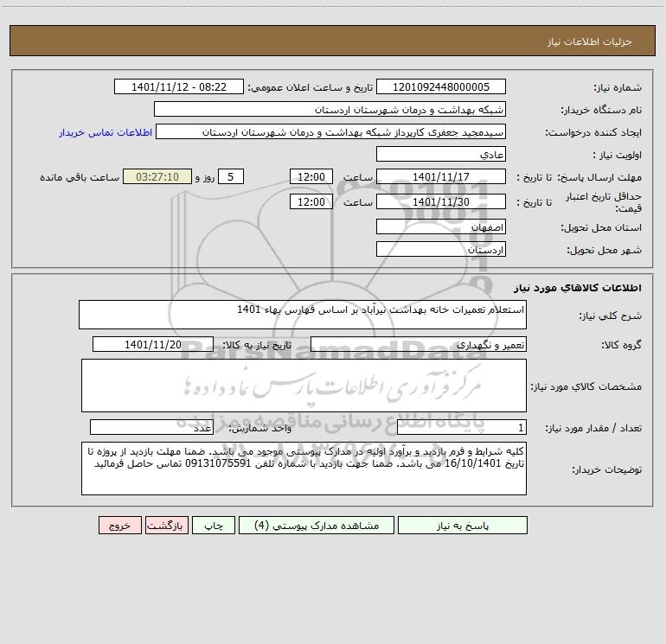Click the استان محل تحویل label

[x=601, y=227]
